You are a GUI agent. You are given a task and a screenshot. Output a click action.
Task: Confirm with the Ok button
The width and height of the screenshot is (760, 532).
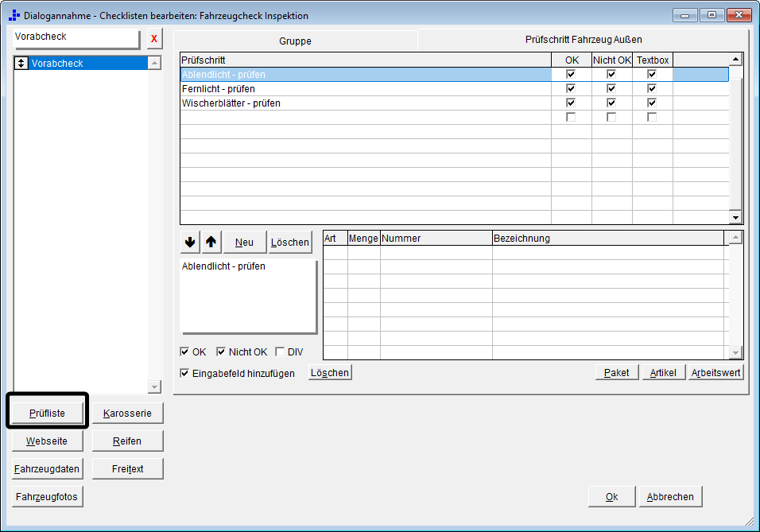click(611, 496)
